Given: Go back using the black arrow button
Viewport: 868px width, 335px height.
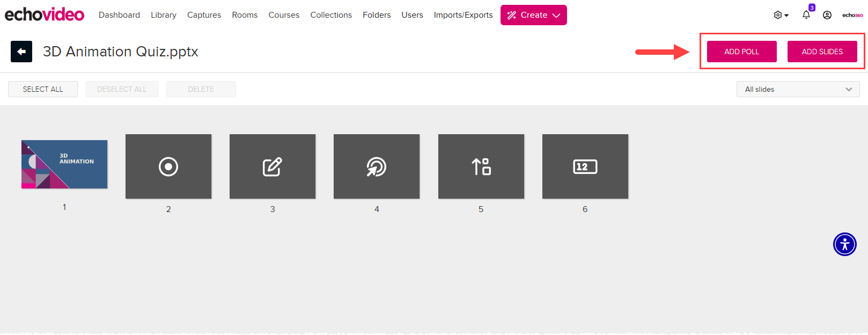Looking at the screenshot, I should point(21,52).
